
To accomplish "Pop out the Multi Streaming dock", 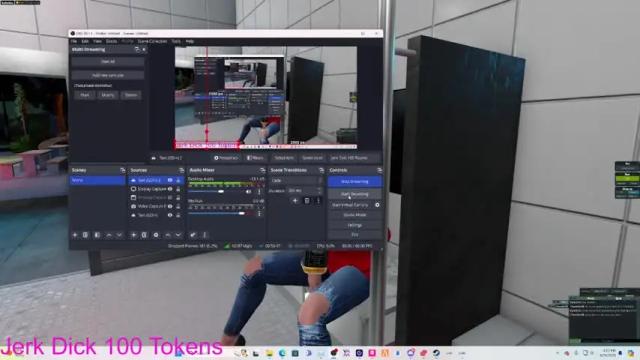I will click(137, 49).
